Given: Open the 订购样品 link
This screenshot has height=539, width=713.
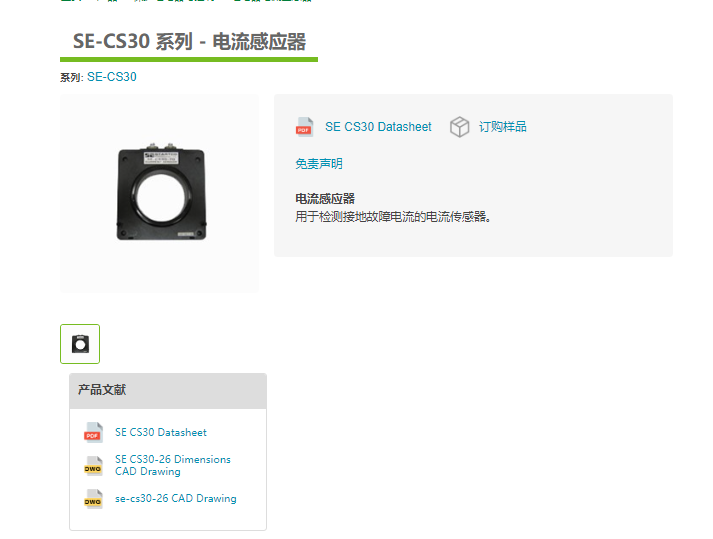Looking at the screenshot, I should point(502,127).
